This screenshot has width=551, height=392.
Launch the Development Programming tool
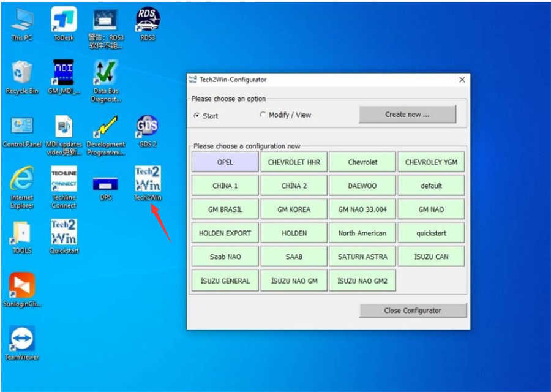tap(105, 127)
